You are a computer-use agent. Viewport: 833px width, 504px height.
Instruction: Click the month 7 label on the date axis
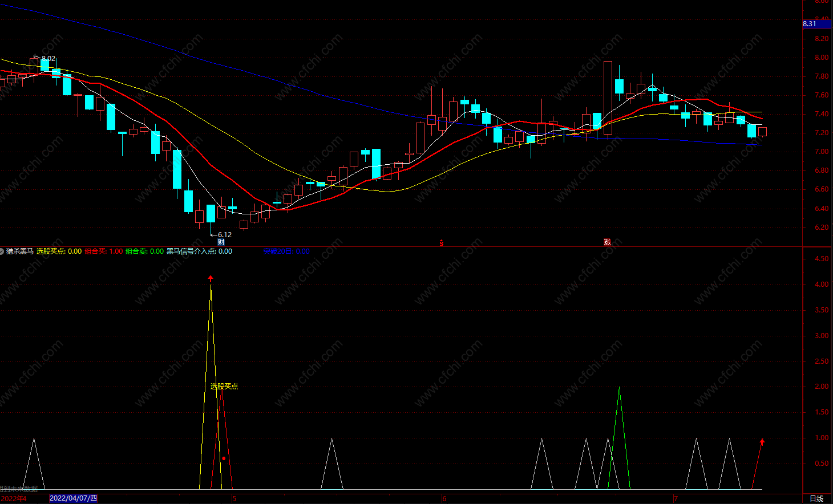click(x=676, y=499)
